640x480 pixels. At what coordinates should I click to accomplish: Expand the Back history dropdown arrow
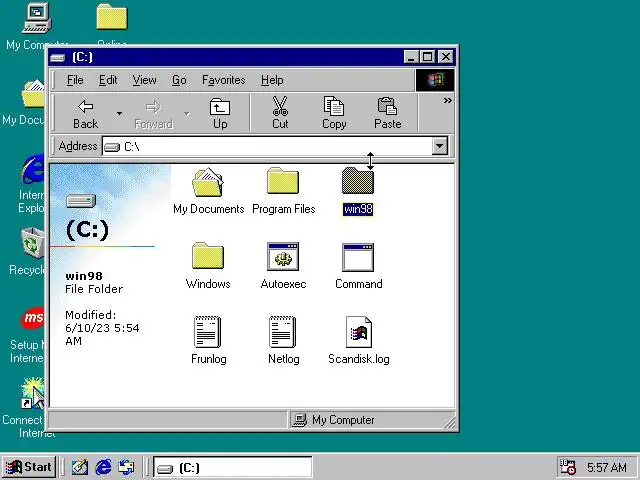click(x=119, y=113)
